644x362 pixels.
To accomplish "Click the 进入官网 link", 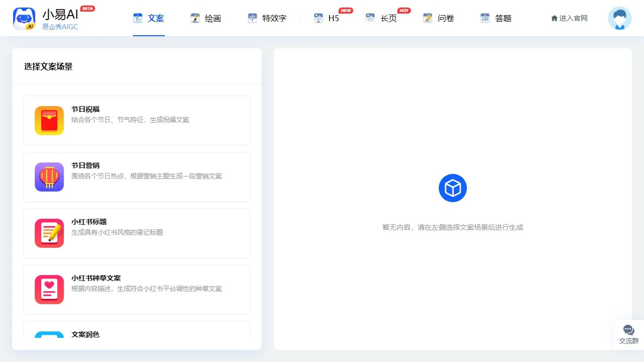I will 570,18.
